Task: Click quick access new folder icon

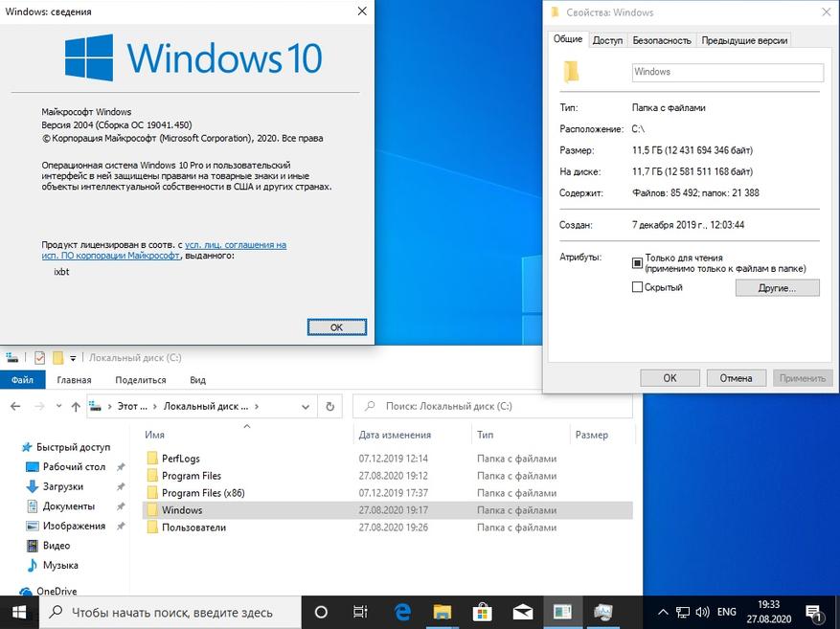Action: 57,358
